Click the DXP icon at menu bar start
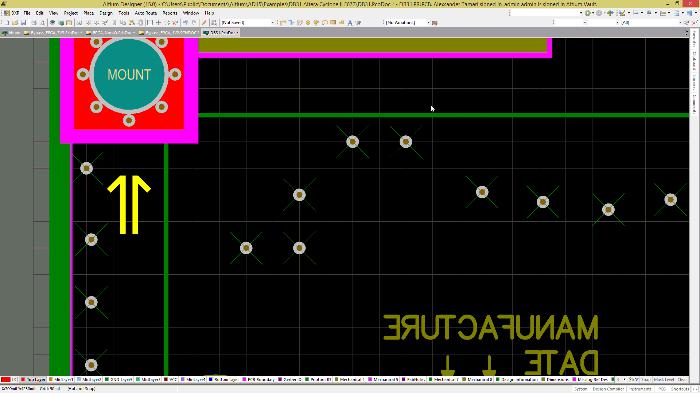 (7, 13)
